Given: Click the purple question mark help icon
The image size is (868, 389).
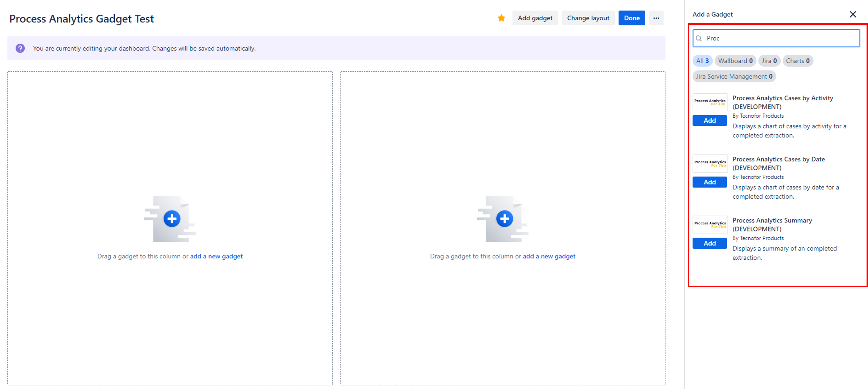Looking at the screenshot, I should coord(20,48).
